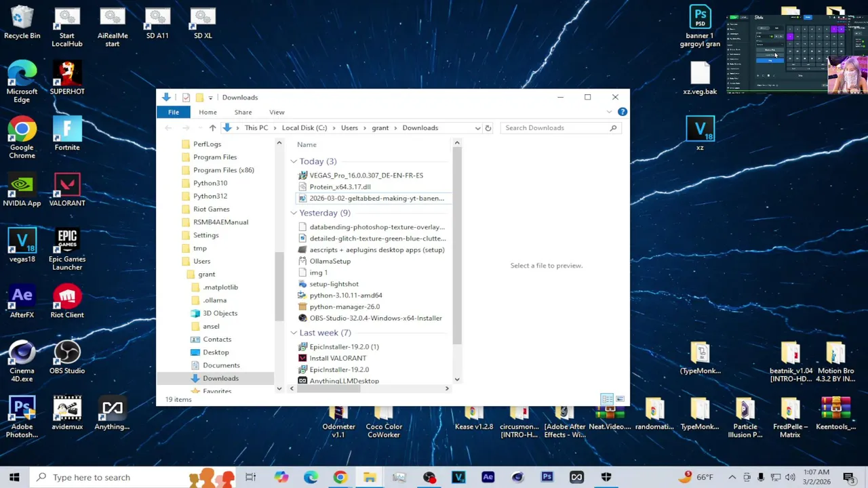Switch to large thumbnails view toggle
The image size is (868, 488).
(x=620, y=399)
